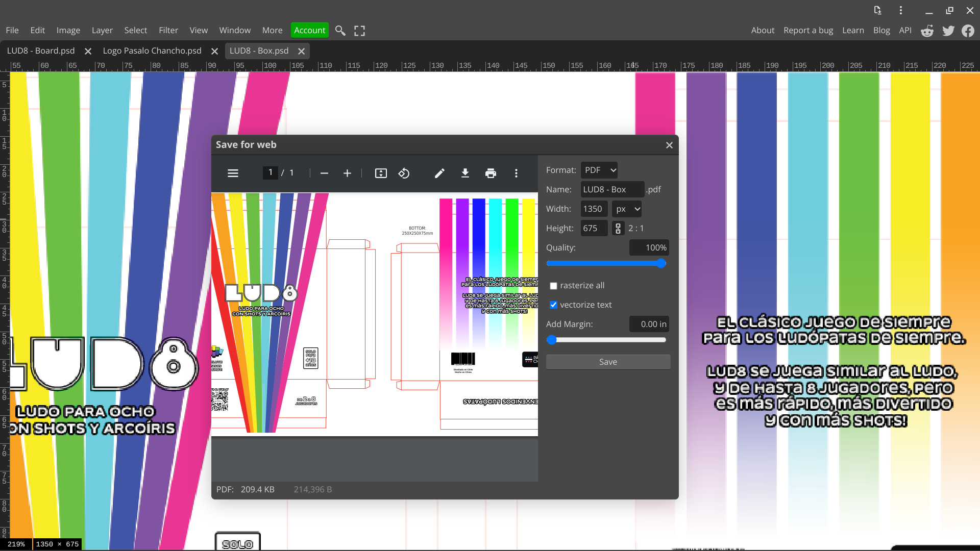980x551 pixels.
Task: Rotate the PDF preview counterclockwise
Action: coord(404,173)
